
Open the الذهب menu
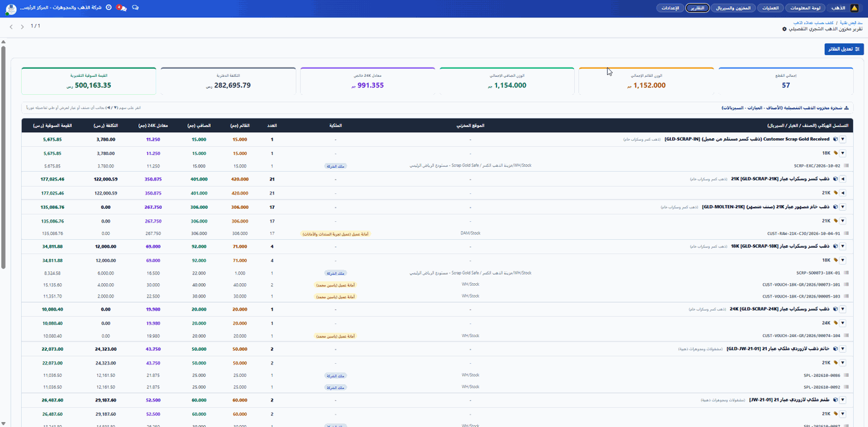point(838,8)
